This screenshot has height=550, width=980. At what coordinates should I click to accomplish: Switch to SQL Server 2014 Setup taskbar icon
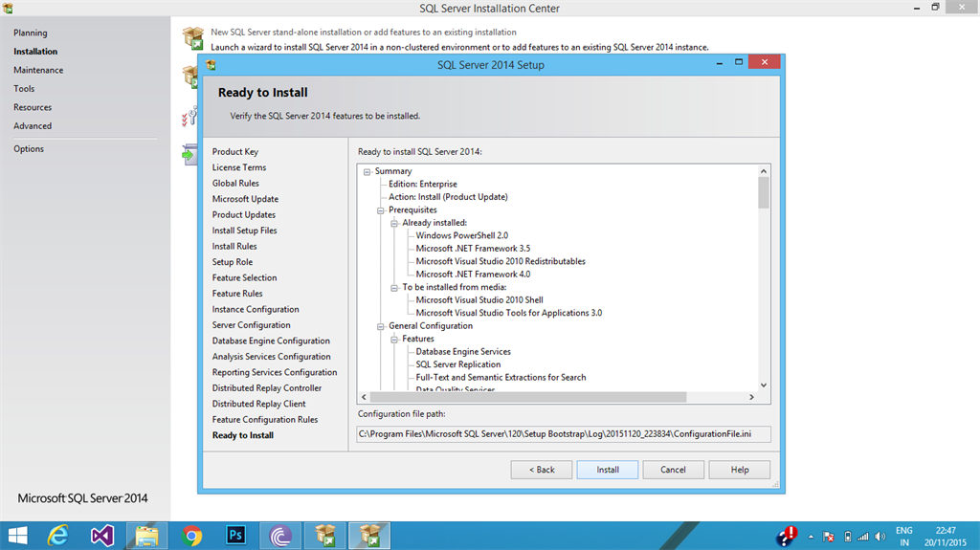coord(369,536)
